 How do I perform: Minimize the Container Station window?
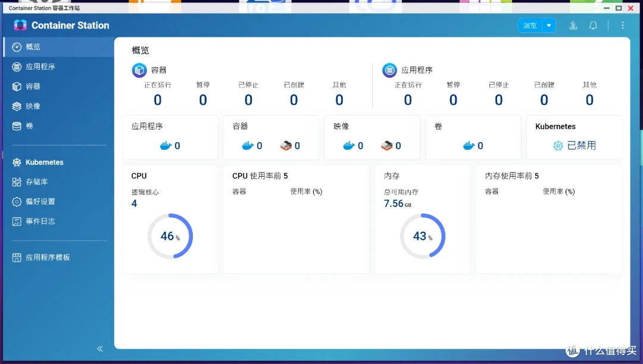607,8
